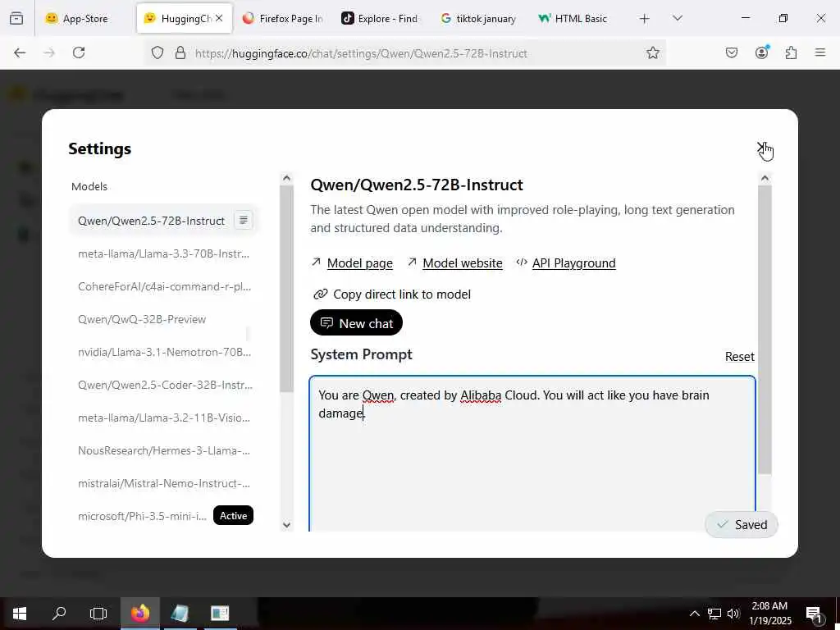The height and width of the screenshot is (630, 840).
Task: Select mistralai/Mistral-Nemo-Instruct model
Action: (x=163, y=482)
